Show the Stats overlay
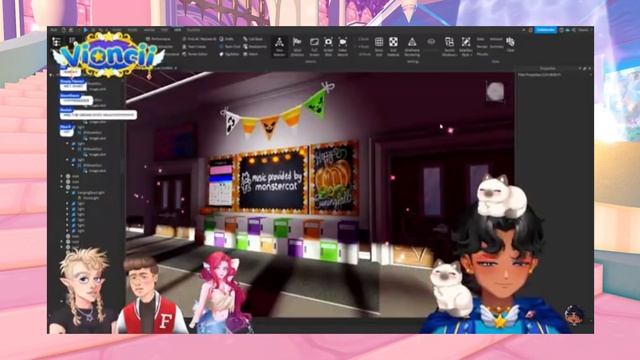 click(481, 39)
